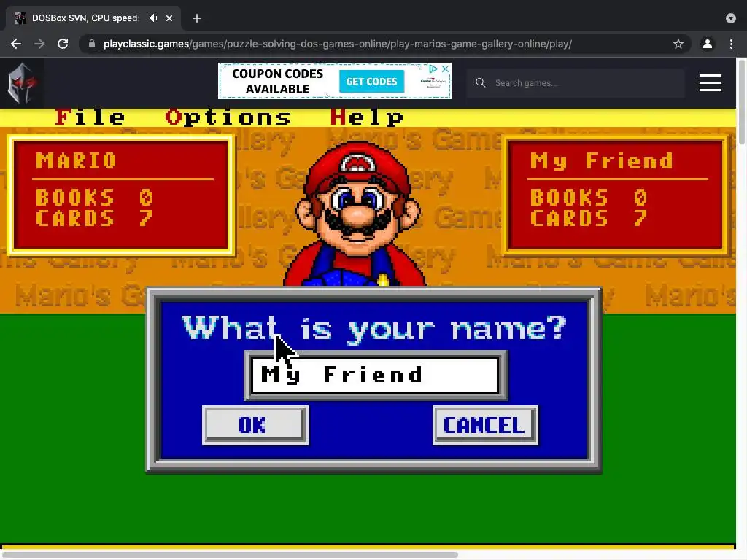Open a new browser tab
747x560 pixels.
tap(197, 18)
